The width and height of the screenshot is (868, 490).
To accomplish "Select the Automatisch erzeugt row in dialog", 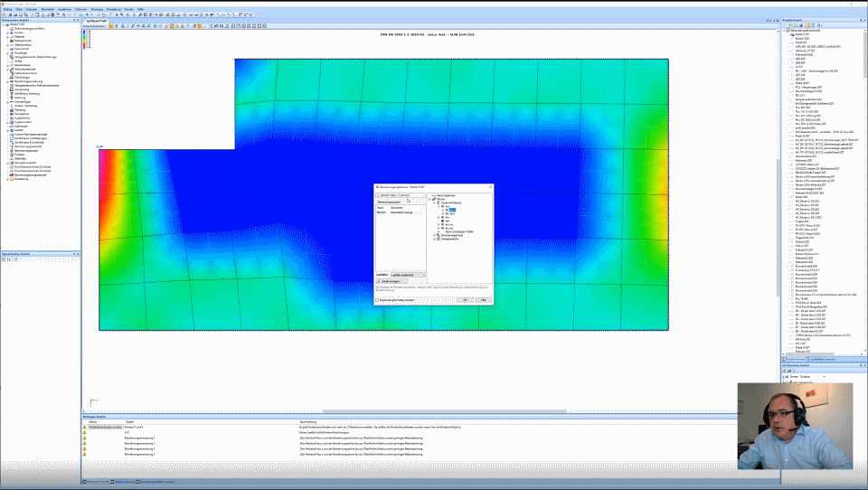I will pyautogui.click(x=401, y=212).
